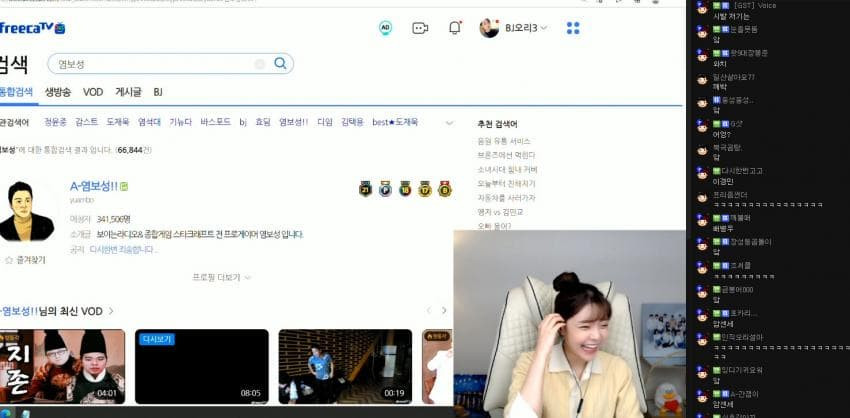Click related keyword 바스포드
This screenshot has height=418, width=850.
click(x=216, y=123)
